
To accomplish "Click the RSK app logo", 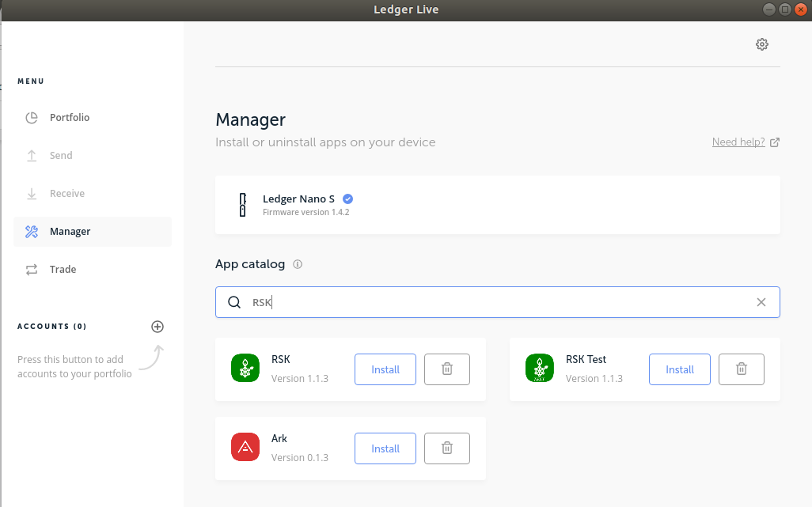I will [245, 369].
